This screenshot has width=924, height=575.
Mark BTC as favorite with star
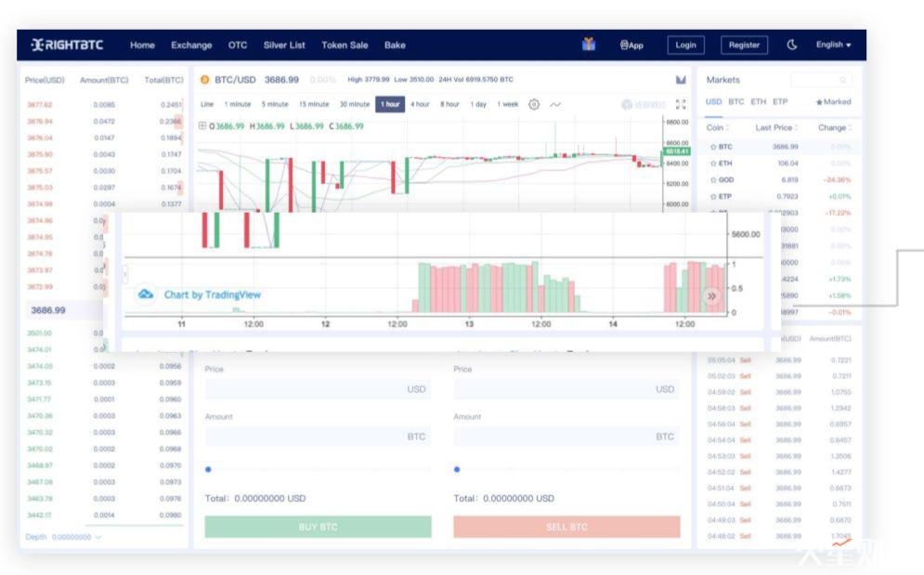pos(713,146)
